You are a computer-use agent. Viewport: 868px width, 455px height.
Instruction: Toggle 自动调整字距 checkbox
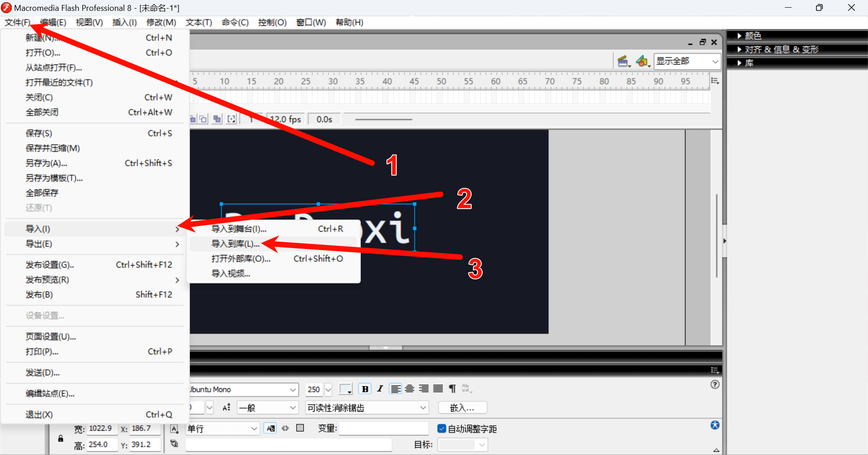click(x=442, y=428)
